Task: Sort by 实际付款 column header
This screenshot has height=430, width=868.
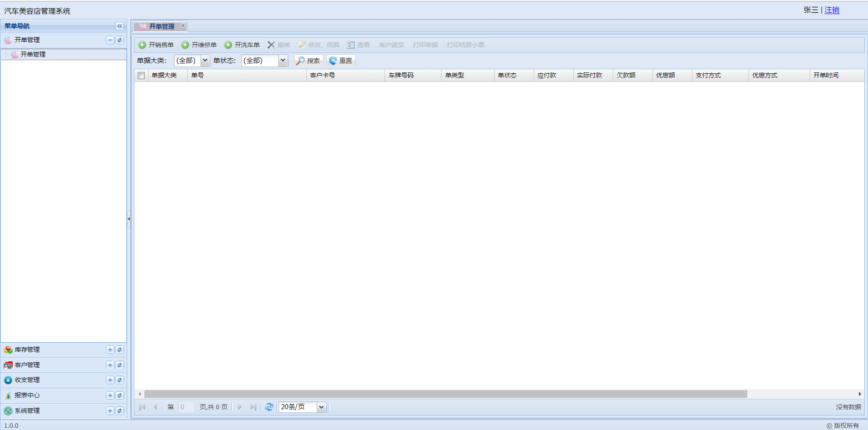Action: pos(593,76)
